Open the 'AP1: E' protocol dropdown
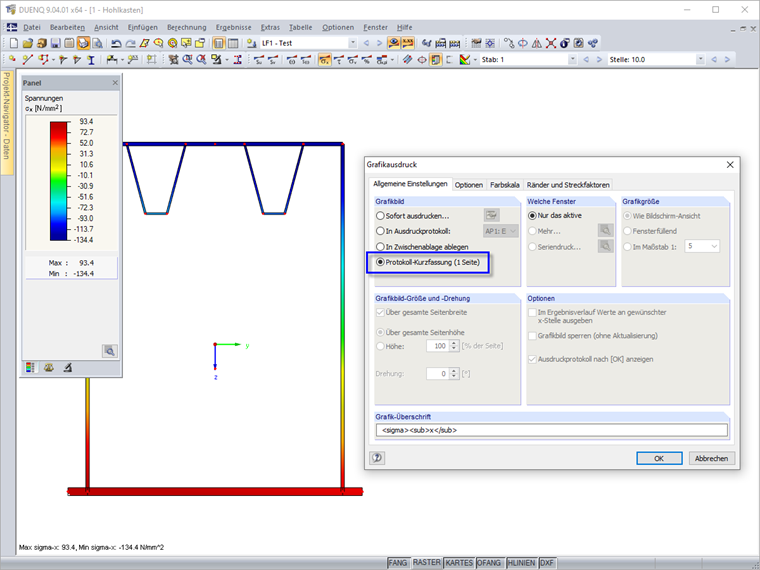This screenshot has width=760, height=570. point(501,231)
